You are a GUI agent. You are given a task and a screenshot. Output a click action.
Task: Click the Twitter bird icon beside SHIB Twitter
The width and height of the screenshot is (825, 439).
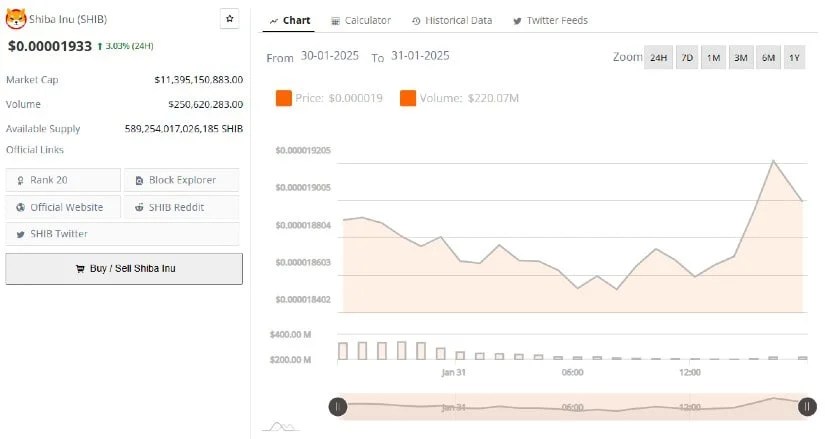point(20,234)
